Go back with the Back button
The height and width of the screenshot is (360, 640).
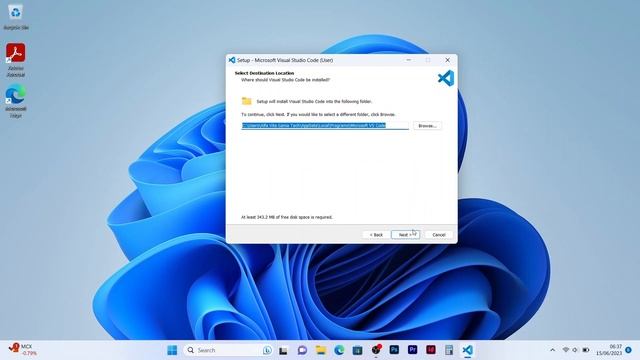click(376, 235)
